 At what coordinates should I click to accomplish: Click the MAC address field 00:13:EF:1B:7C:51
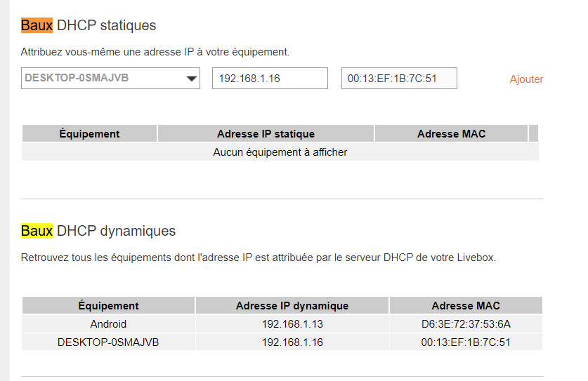tap(399, 79)
